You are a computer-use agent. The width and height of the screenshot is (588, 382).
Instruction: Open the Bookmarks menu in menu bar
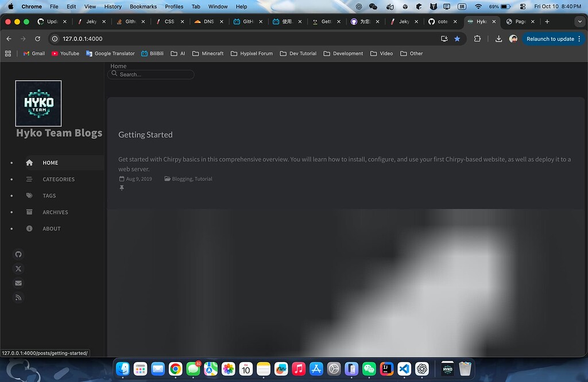(x=142, y=6)
